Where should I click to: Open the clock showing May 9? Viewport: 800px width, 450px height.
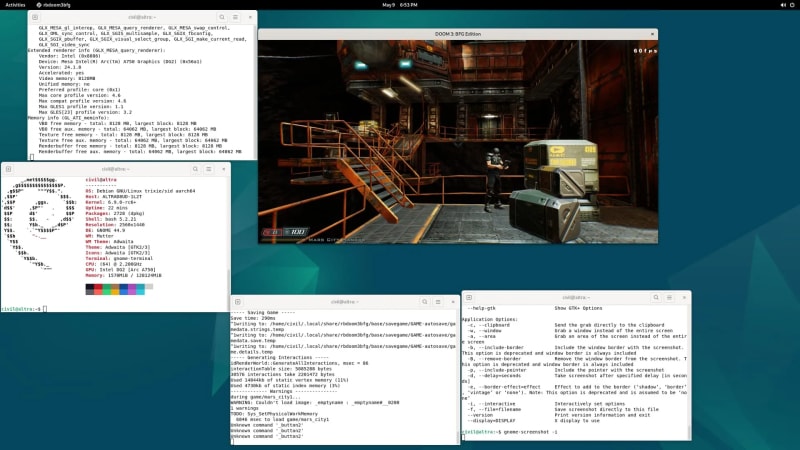tap(400, 5)
